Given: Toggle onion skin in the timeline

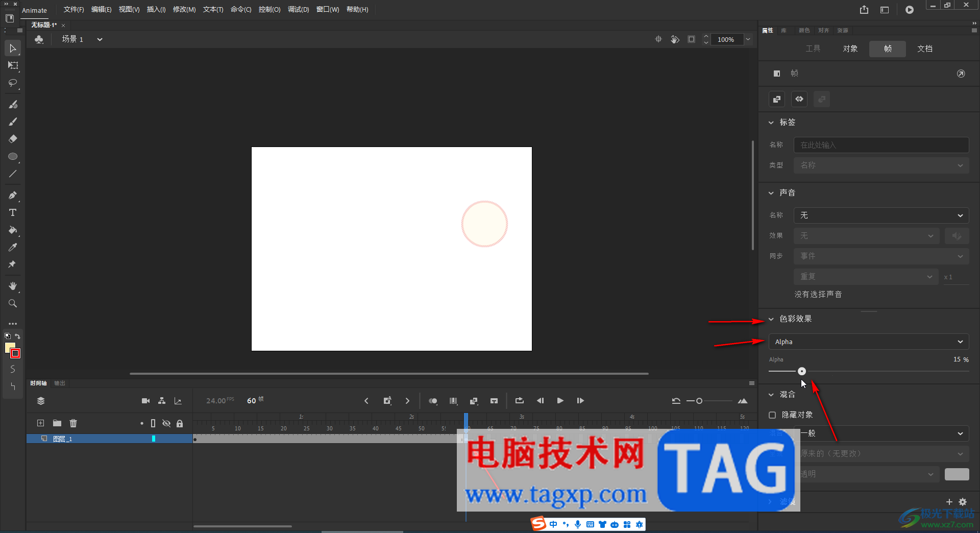Looking at the screenshot, I should 433,401.
